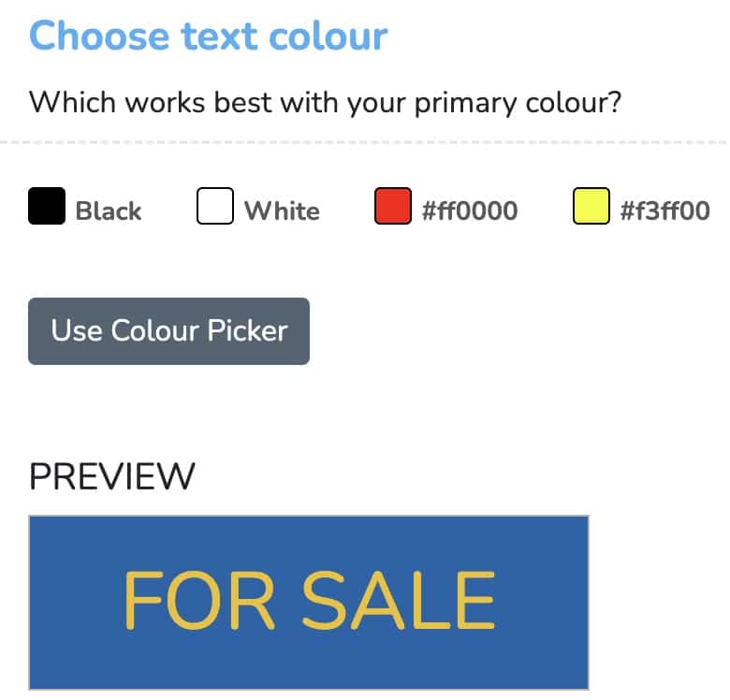Viewport: 730px width, 700px height.
Task: Click the 'FOR SALE' preview text
Action: (309, 601)
